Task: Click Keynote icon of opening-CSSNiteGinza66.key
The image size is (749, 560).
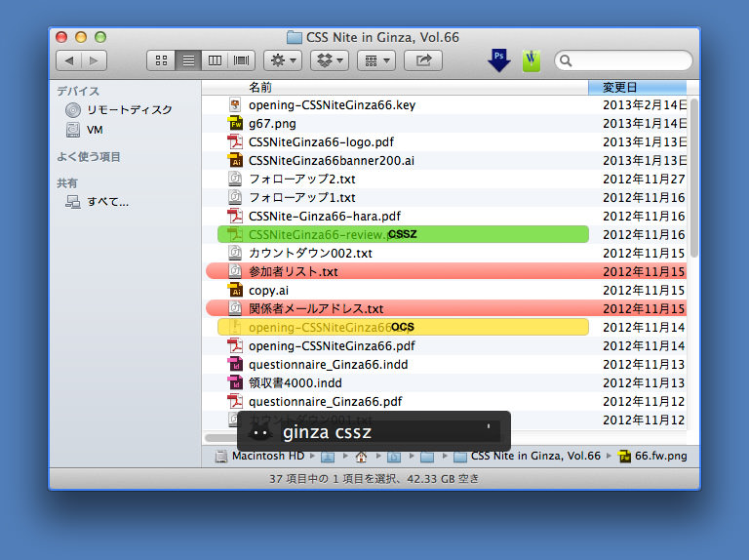Action: (235, 105)
